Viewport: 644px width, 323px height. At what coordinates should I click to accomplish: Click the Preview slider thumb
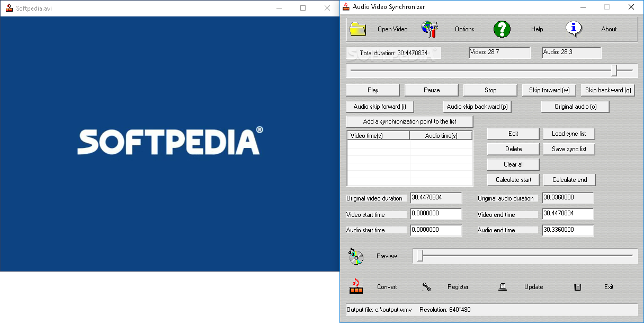(421, 256)
